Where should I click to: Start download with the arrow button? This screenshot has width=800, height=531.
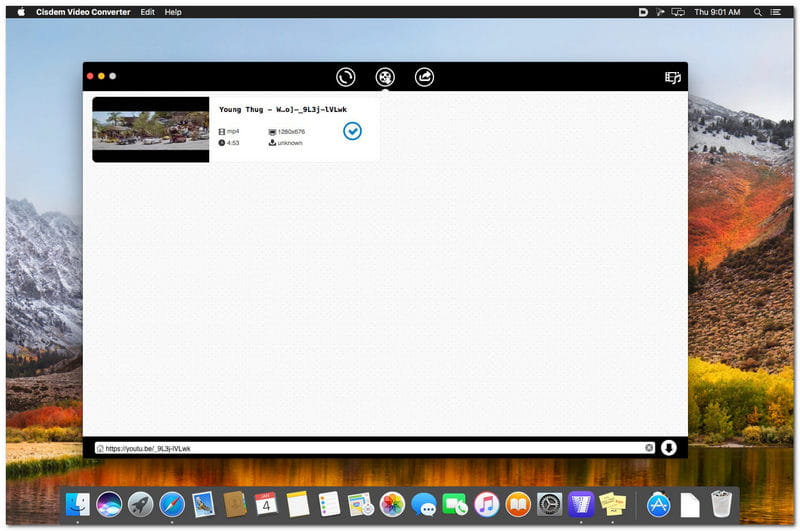669,448
